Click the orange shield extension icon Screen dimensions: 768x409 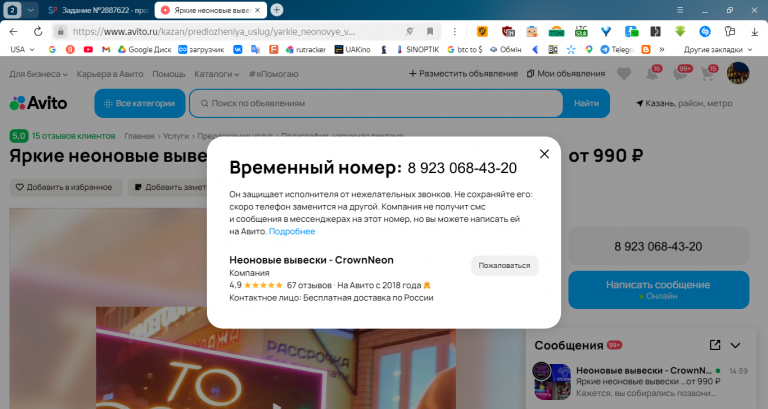pyautogui.click(x=482, y=31)
